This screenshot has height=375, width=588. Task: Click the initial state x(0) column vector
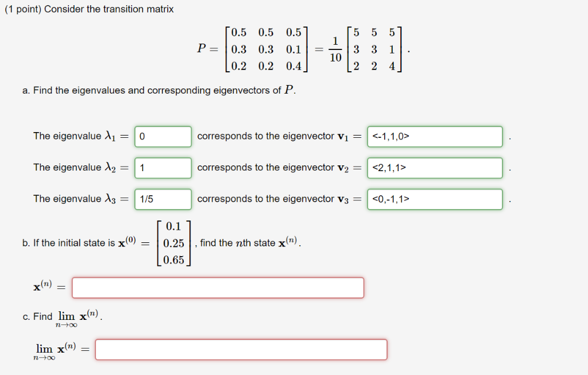point(173,243)
